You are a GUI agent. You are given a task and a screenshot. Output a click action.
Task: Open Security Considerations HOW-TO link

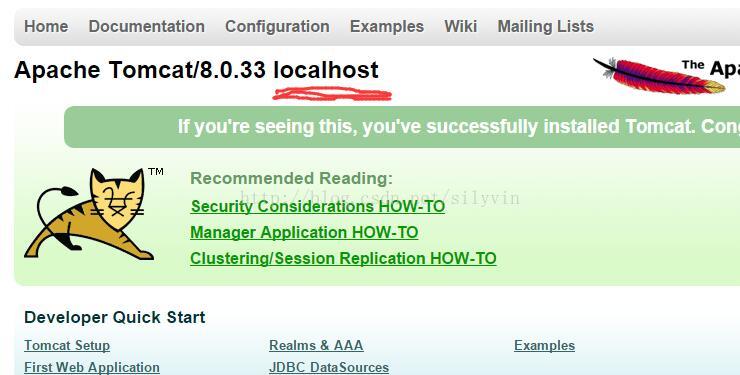coord(318,207)
